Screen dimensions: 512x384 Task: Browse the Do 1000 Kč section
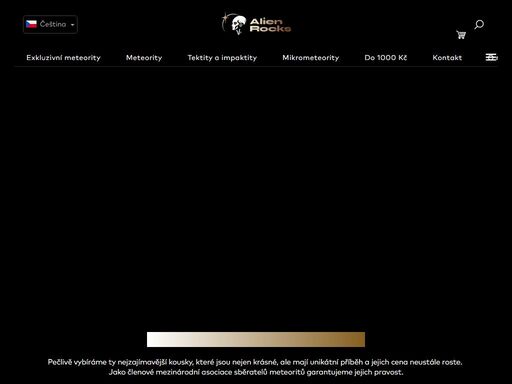386,58
